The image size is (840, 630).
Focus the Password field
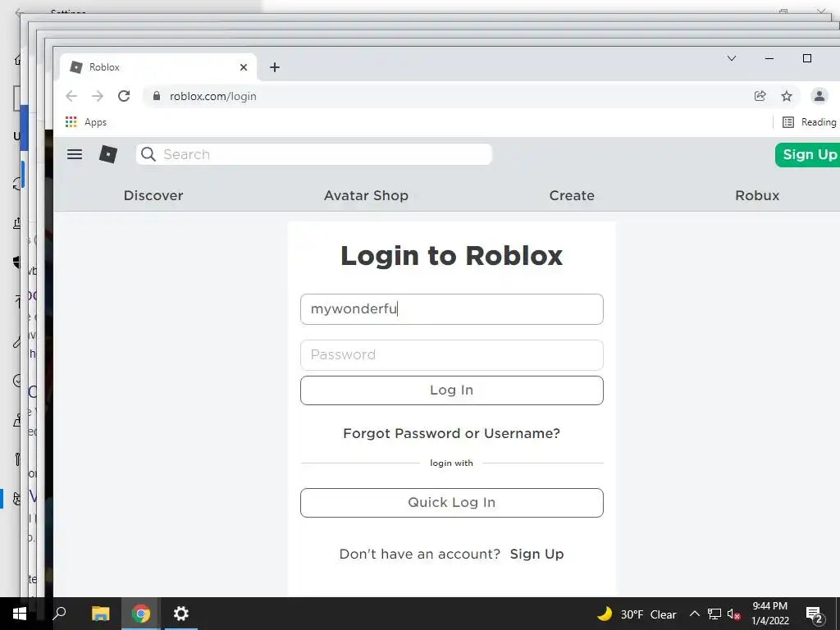point(452,355)
